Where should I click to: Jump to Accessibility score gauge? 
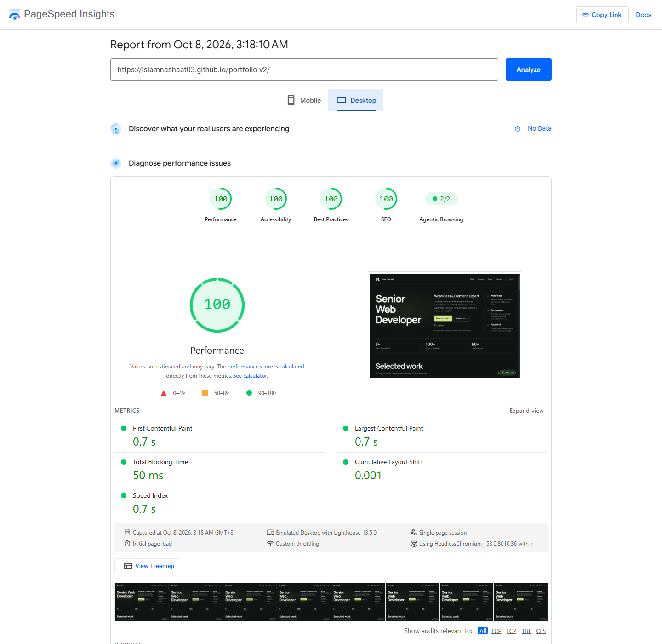(276, 199)
